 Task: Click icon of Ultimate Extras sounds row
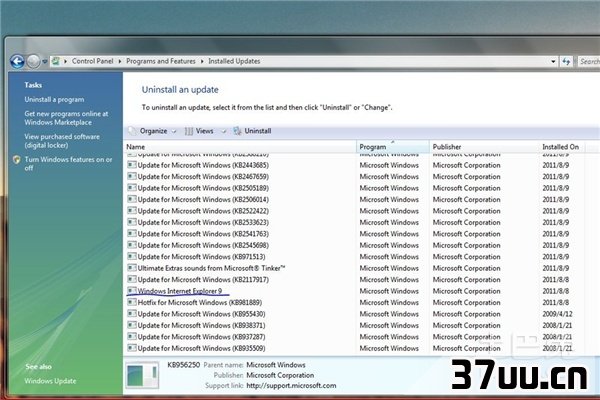[x=132, y=268]
